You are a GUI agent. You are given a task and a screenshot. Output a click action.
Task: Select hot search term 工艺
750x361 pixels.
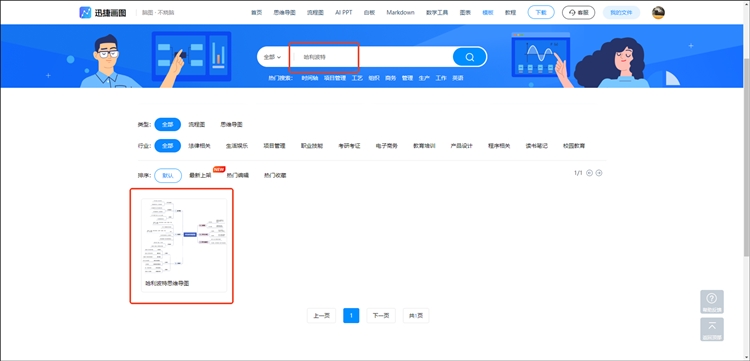pyautogui.click(x=357, y=78)
